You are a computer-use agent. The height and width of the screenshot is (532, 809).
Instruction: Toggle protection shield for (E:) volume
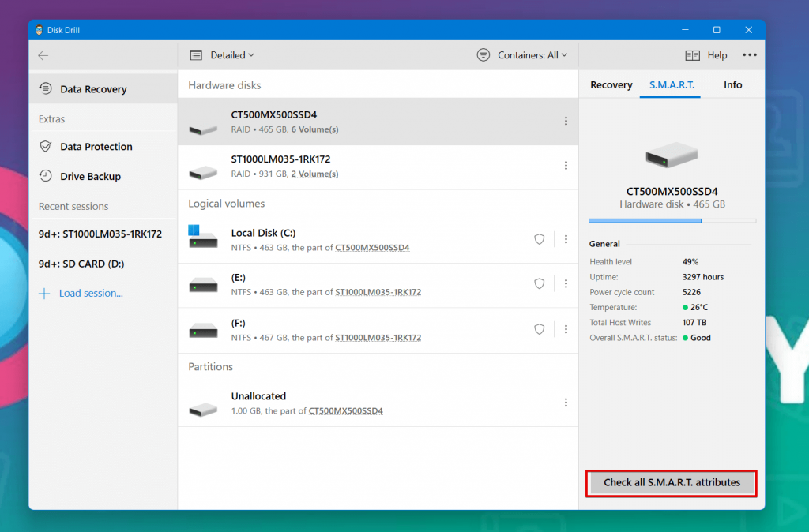pyautogui.click(x=540, y=284)
